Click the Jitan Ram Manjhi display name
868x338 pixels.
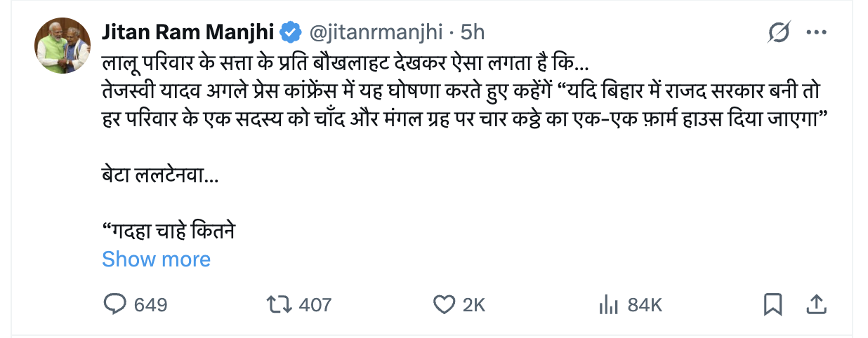[188, 32]
